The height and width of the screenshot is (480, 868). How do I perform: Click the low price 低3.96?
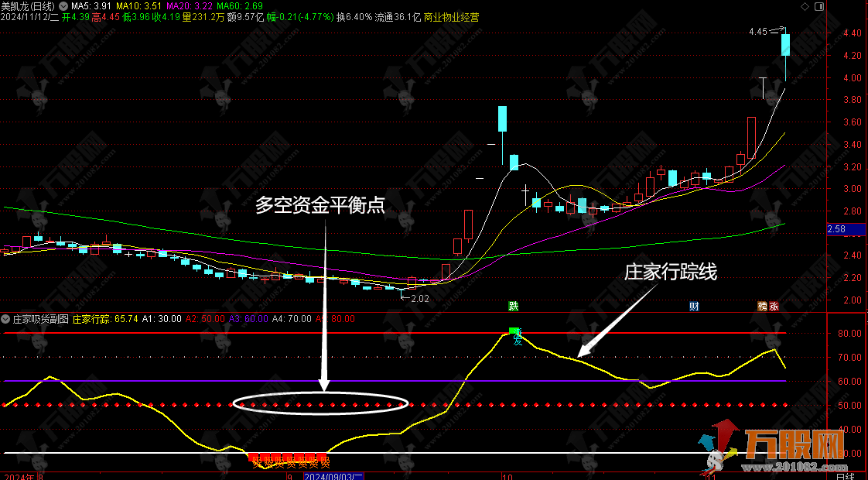point(135,17)
